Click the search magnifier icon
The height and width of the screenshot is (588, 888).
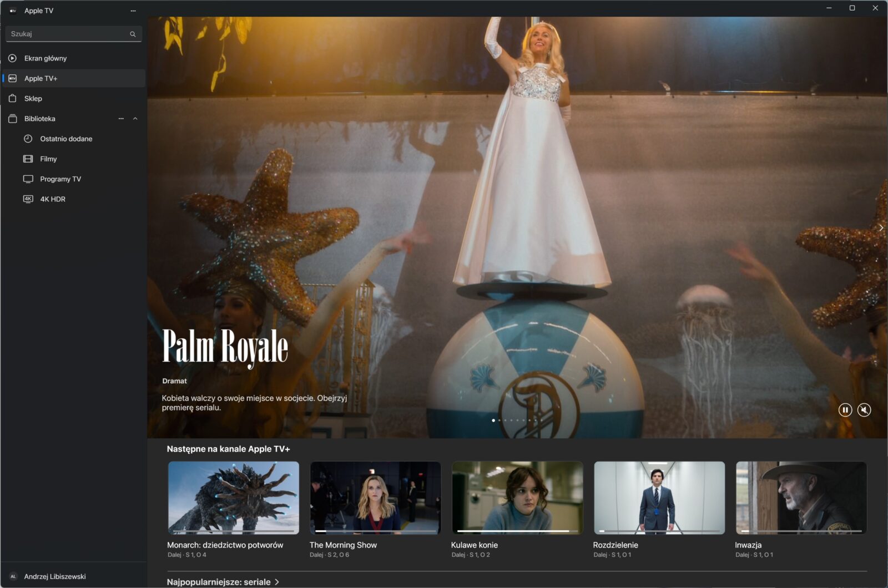point(133,34)
